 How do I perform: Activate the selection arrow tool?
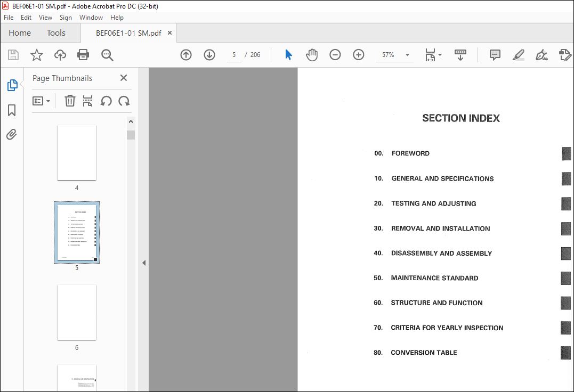click(288, 55)
